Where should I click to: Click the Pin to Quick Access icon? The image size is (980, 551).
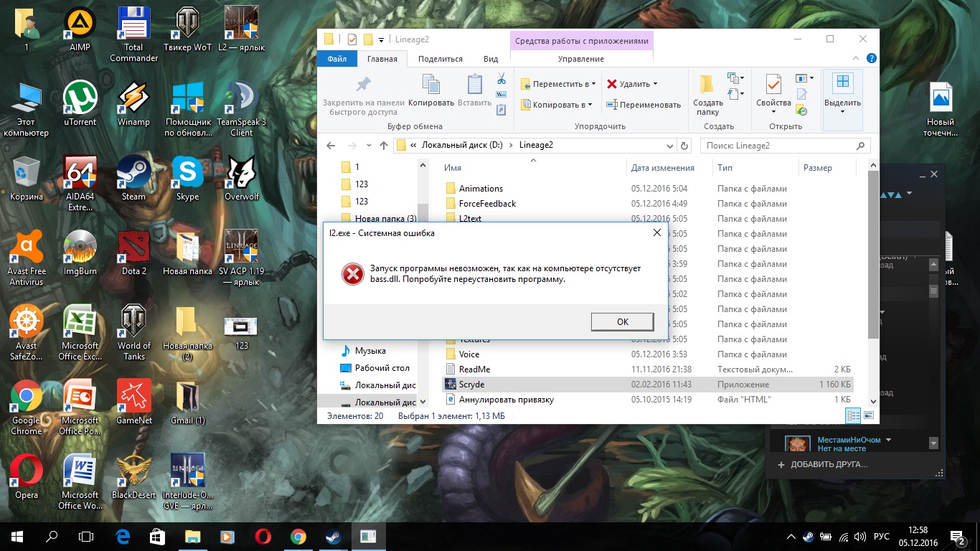tap(363, 85)
